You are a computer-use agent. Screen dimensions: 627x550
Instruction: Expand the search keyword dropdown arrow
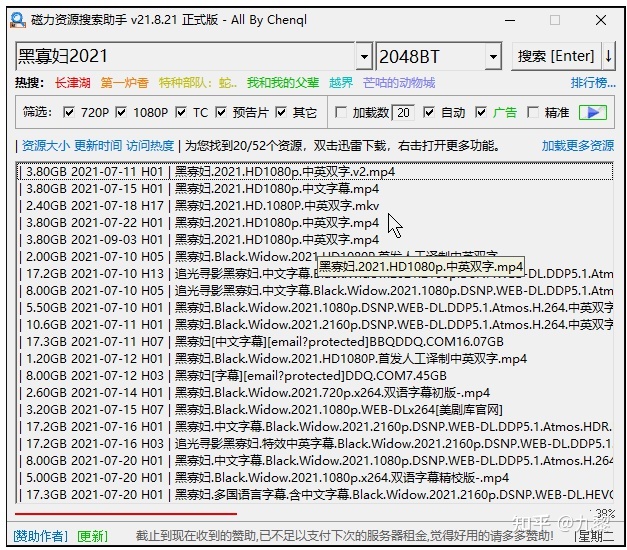click(364, 57)
